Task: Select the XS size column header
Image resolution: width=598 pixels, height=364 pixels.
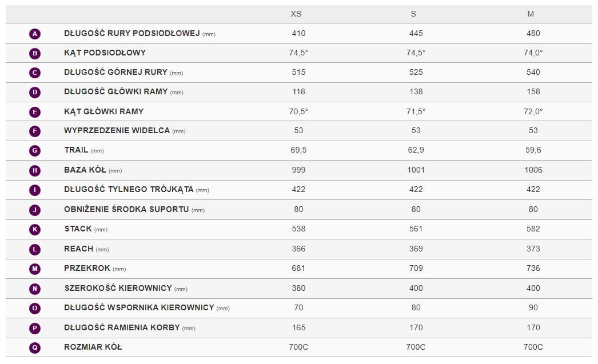Action: click(296, 14)
